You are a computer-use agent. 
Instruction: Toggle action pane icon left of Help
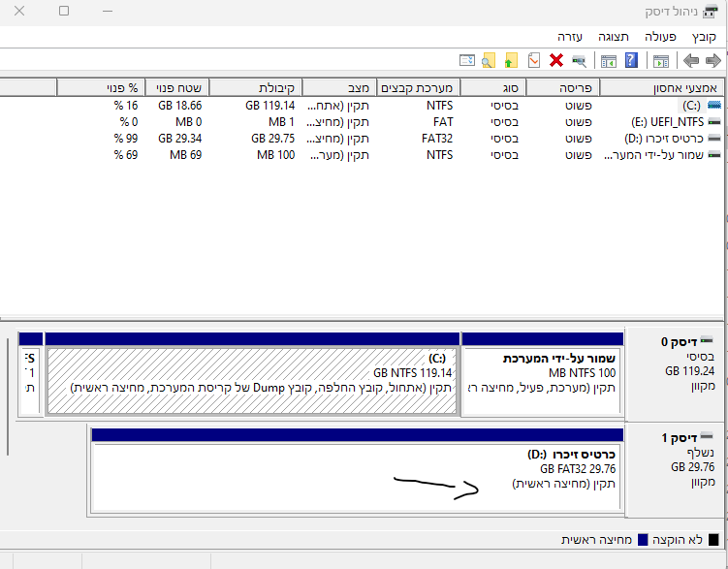point(608,61)
